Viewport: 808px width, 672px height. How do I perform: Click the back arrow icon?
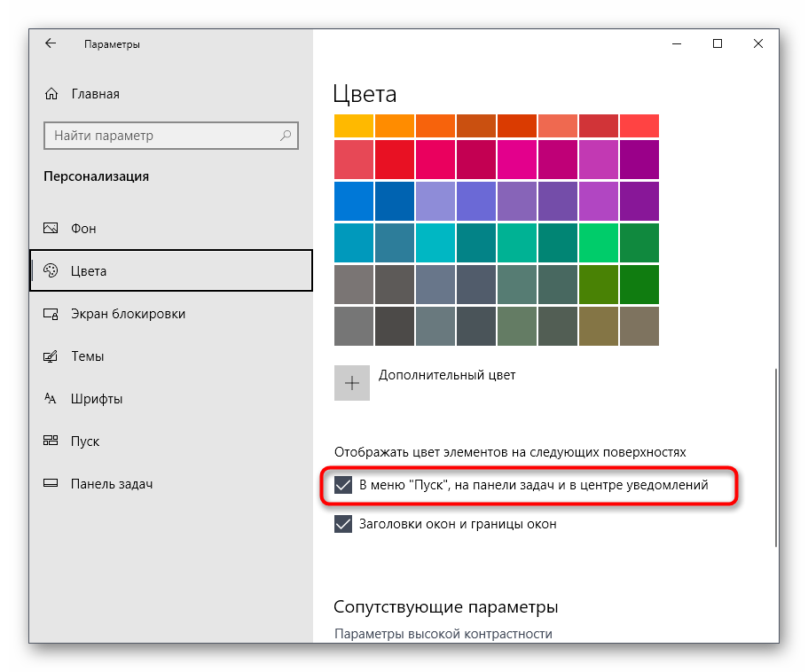pyautogui.click(x=51, y=43)
